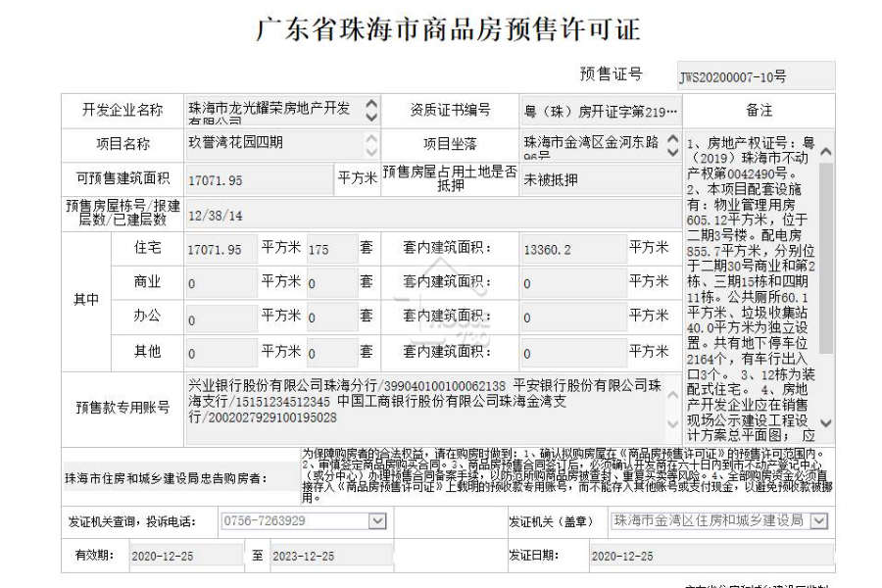Click down arrow in 项目名称 field
The image size is (882, 588).
[371, 151]
